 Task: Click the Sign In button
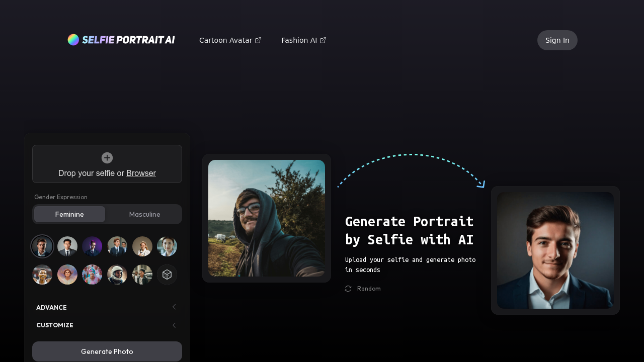coord(557,40)
